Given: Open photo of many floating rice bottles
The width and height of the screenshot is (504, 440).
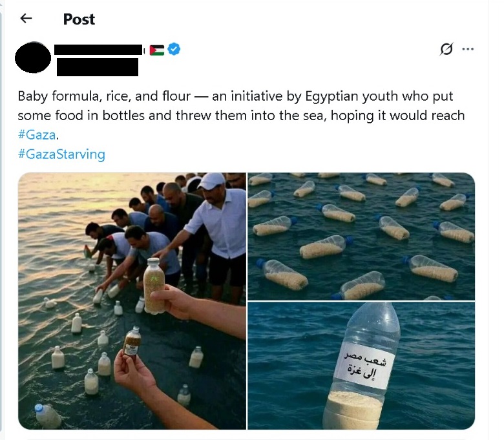Looking at the screenshot, I should (361, 236).
